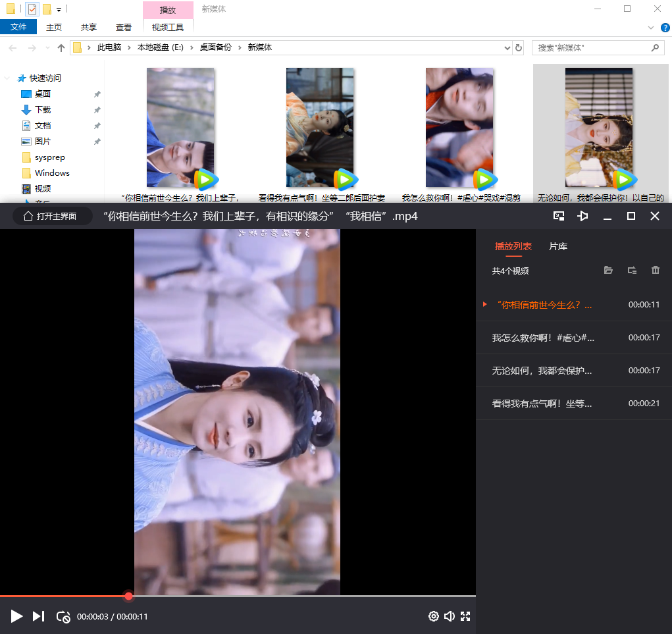
Task: Click 打开主界面 button
Action: [50, 216]
